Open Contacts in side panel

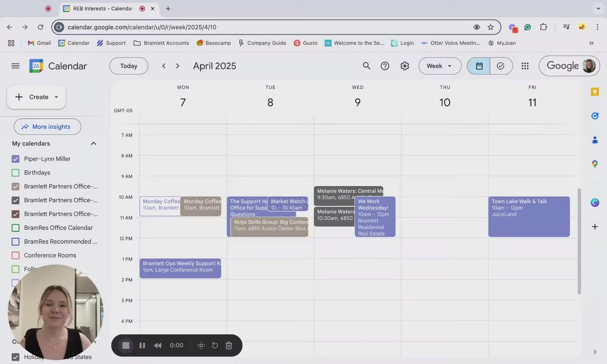click(595, 140)
